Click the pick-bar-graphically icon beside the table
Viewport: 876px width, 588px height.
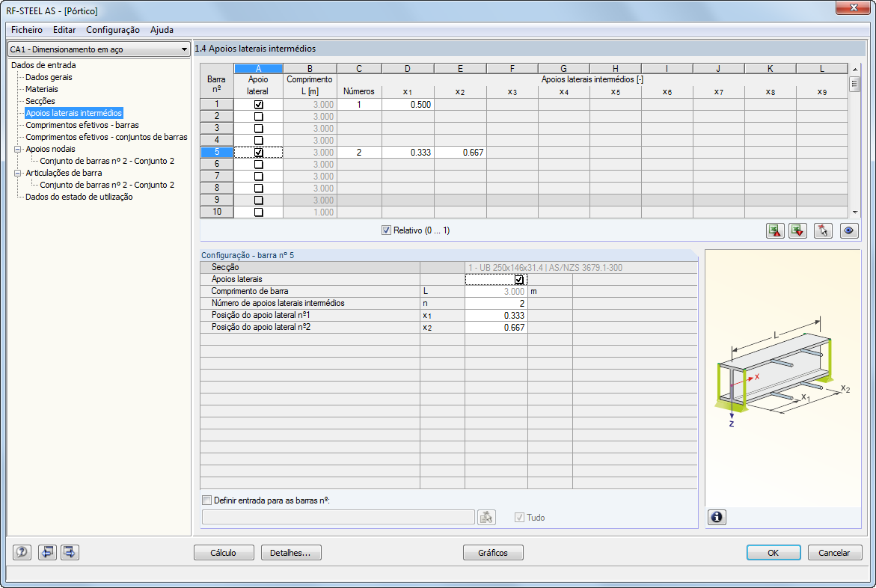(x=823, y=231)
